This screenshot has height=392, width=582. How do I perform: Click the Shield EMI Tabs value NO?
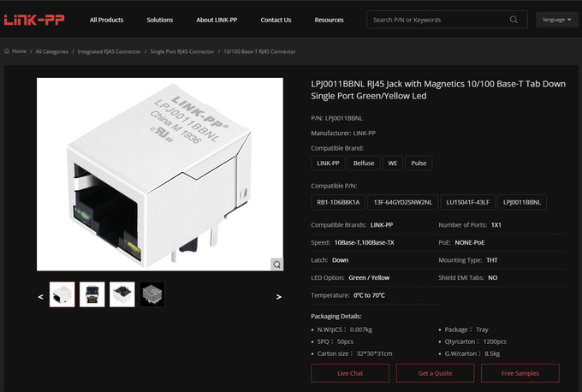coord(492,277)
